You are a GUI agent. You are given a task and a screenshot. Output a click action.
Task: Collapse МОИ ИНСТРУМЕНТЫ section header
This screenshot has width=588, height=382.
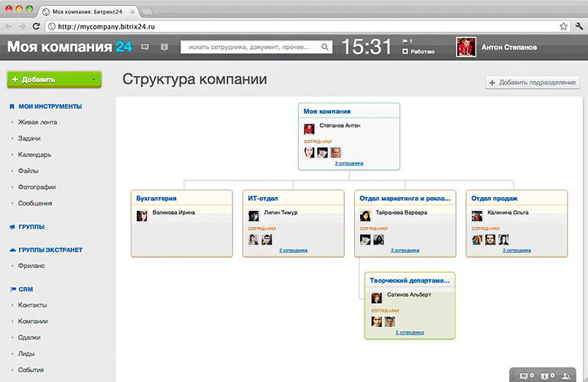[x=50, y=107]
